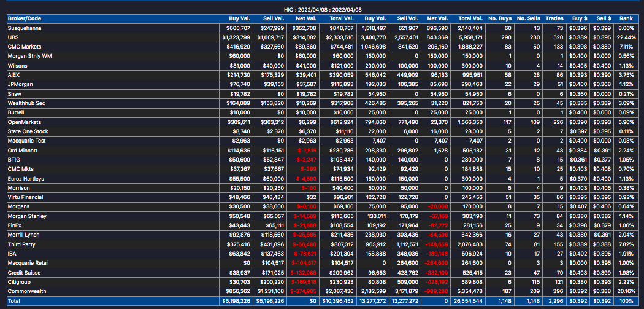Screen dimensions: 644x309
Task: Click the JPMorgan broker name
Action: pos(20,84)
